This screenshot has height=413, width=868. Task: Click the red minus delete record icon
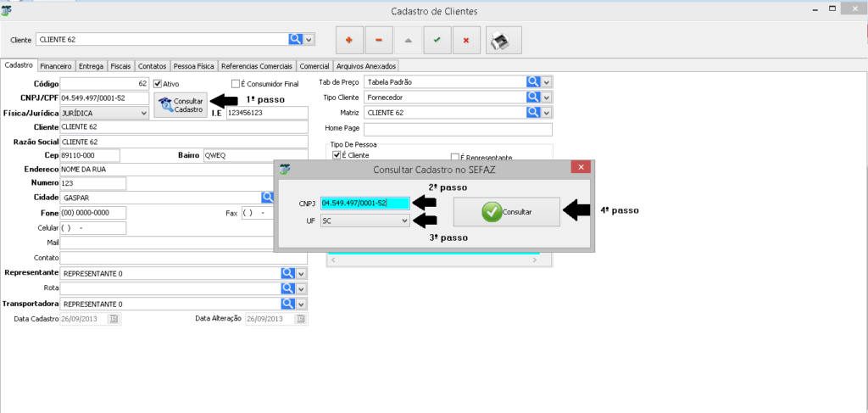pyautogui.click(x=378, y=40)
